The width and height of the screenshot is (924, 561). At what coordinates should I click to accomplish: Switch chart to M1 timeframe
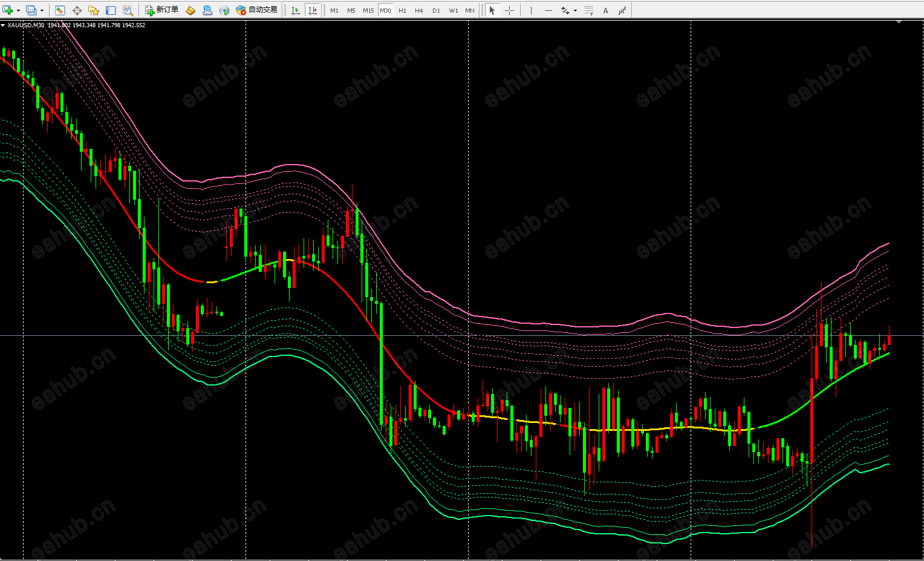(x=334, y=10)
